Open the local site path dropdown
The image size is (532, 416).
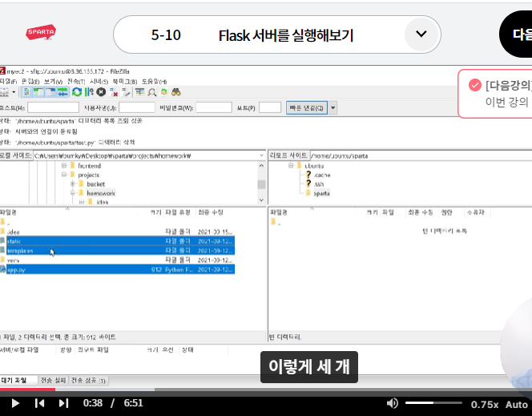[x=261, y=155]
